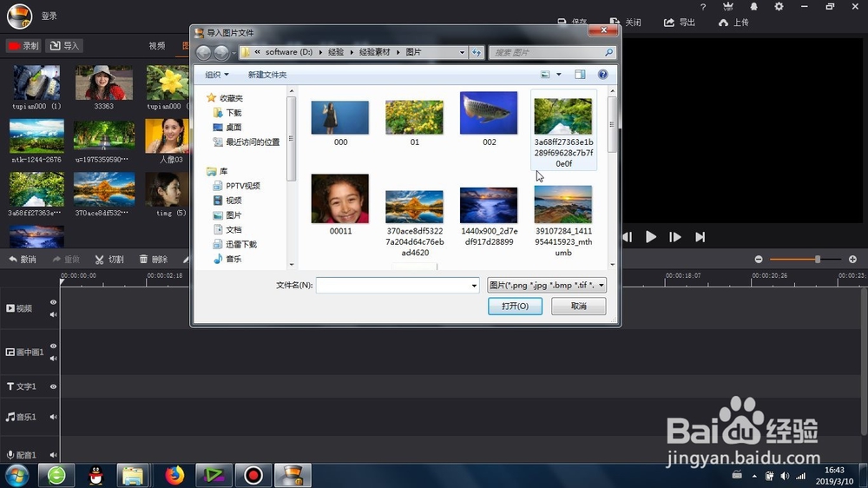Click the export (导出) button
Screen dimensions: 868x488
tap(680, 23)
